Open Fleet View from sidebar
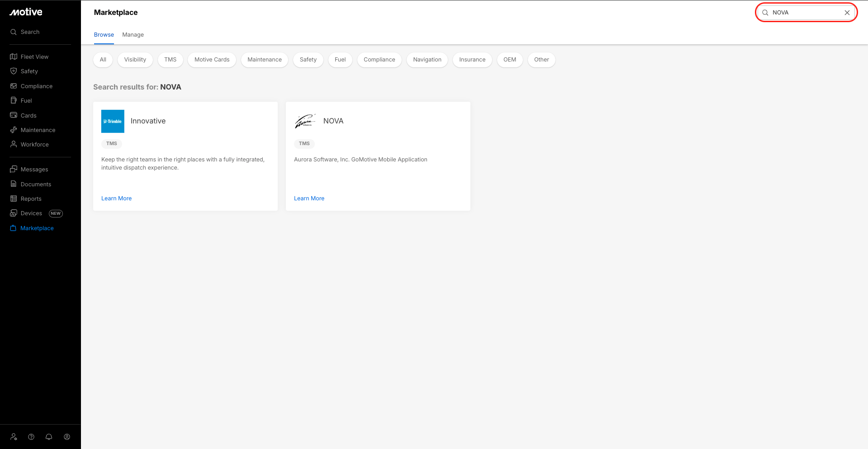868x449 pixels. pos(34,57)
